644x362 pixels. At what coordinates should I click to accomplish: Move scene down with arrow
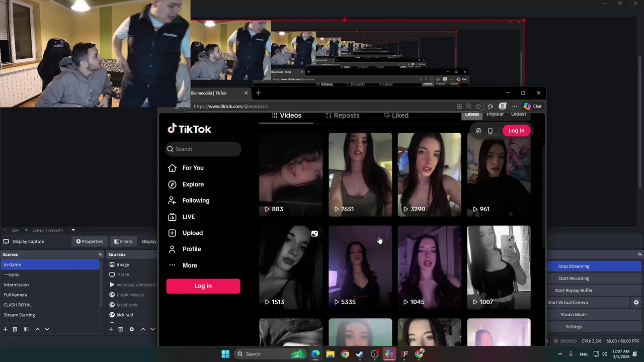47,329
